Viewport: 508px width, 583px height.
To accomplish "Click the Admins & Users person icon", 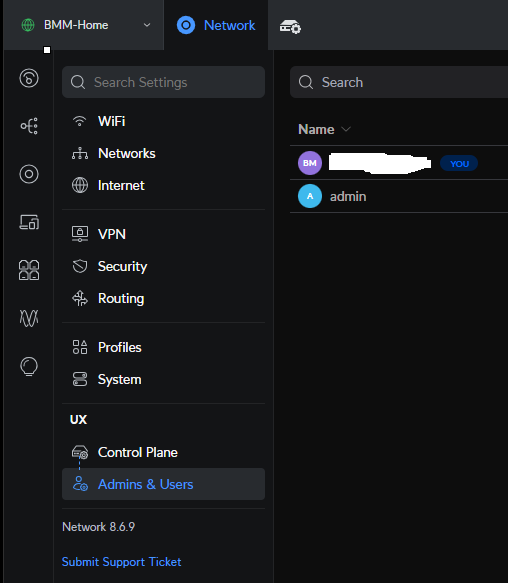I will (80, 484).
